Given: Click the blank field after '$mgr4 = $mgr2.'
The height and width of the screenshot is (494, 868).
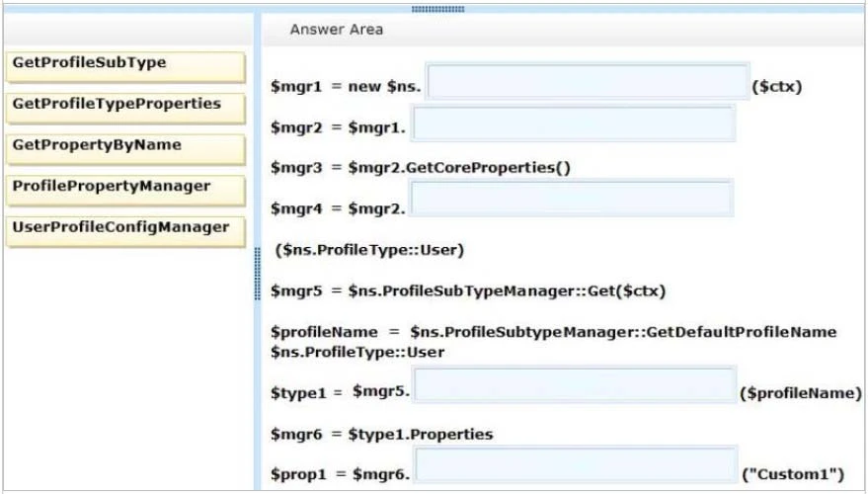Looking at the screenshot, I should click(x=571, y=199).
